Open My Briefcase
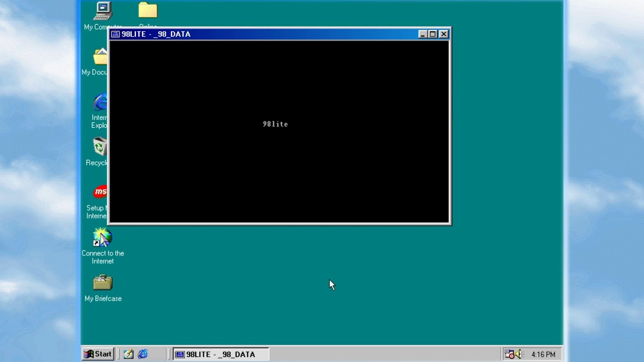This screenshot has width=644, height=362. click(103, 282)
